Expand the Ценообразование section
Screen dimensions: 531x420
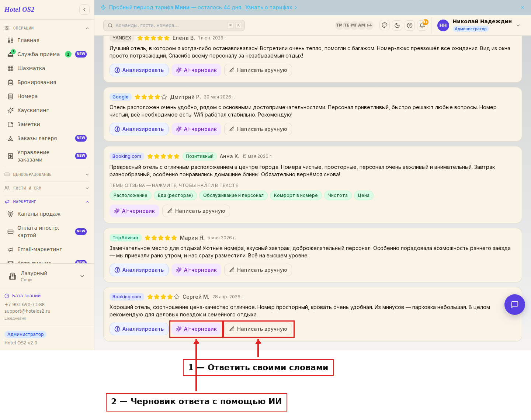point(47,174)
